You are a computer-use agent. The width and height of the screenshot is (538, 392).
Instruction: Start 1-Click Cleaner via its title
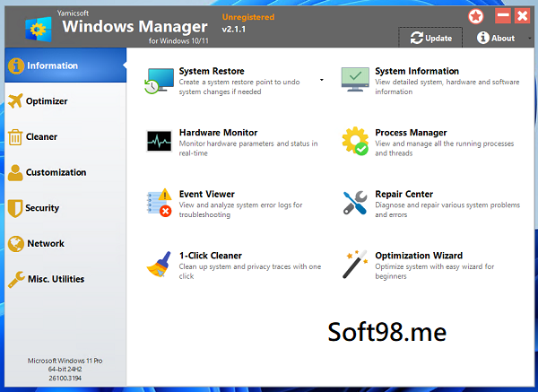tap(211, 256)
